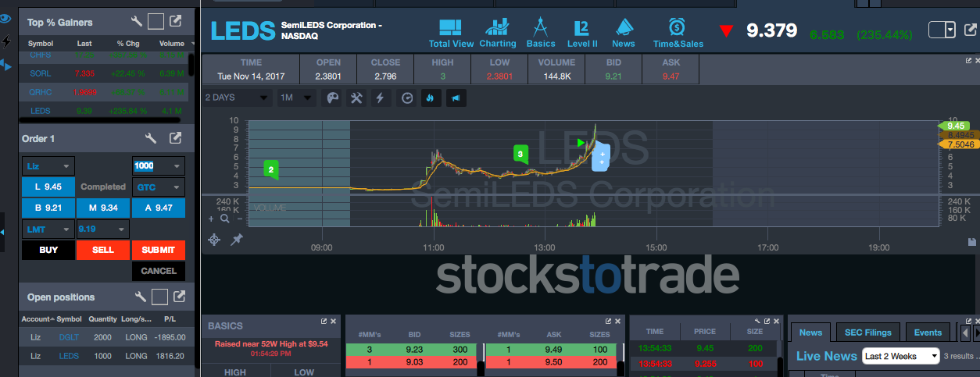The height and width of the screenshot is (377, 980).
Task: Click the BUY button
Action: (x=48, y=250)
